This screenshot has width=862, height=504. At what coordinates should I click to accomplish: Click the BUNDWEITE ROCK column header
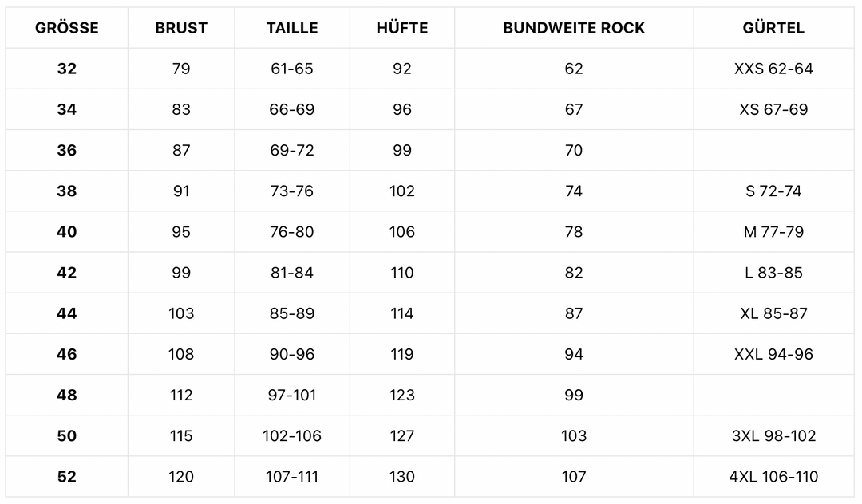pyautogui.click(x=574, y=28)
